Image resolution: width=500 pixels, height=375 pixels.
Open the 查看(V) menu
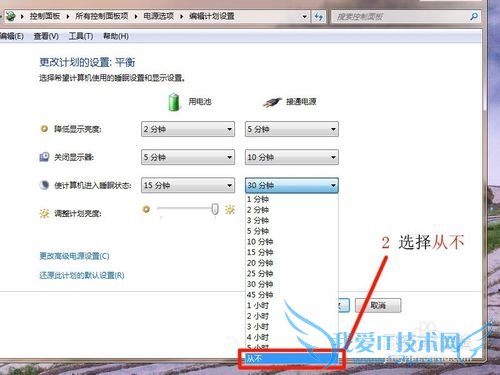(46, 36)
